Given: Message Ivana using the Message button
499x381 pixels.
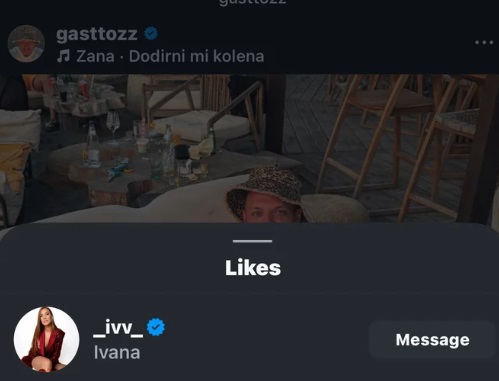Looking at the screenshot, I should 432,340.
